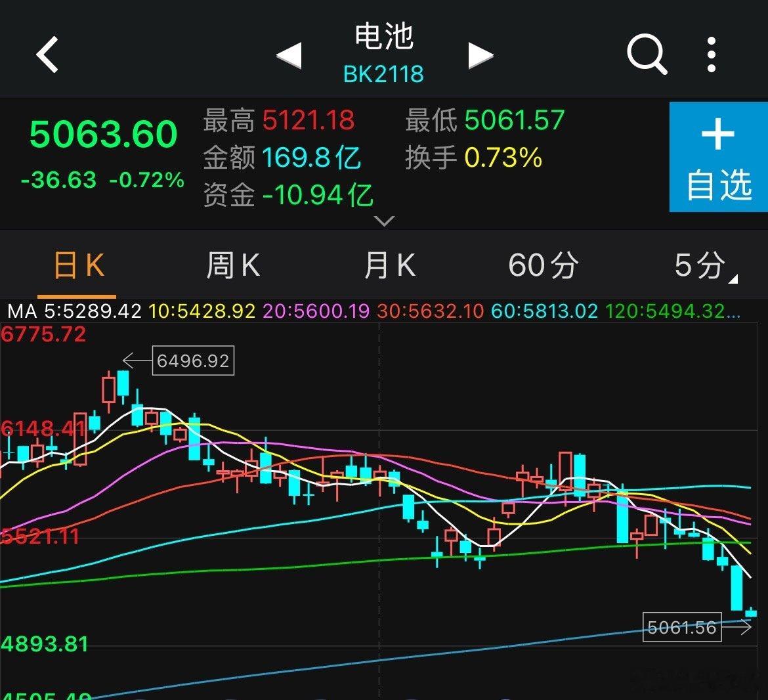Screen dimensions: 768x700
Task: Tap the latest candlestick on chart
Action: 751,612
